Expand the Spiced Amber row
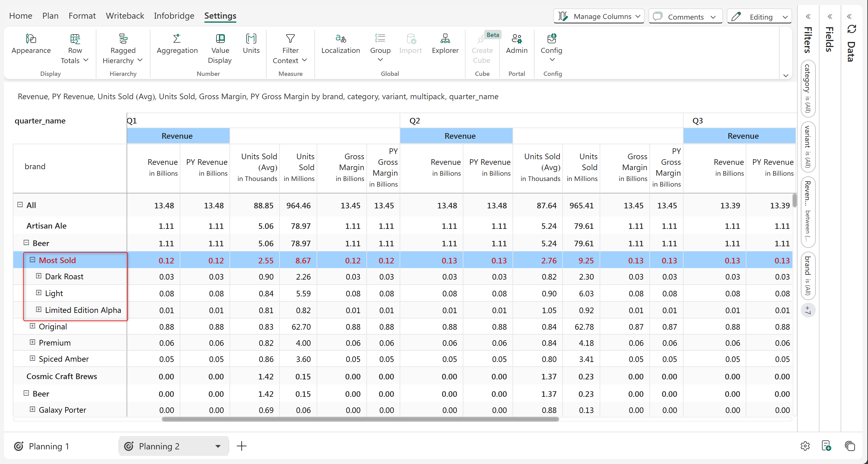 [x=33, y=358]
